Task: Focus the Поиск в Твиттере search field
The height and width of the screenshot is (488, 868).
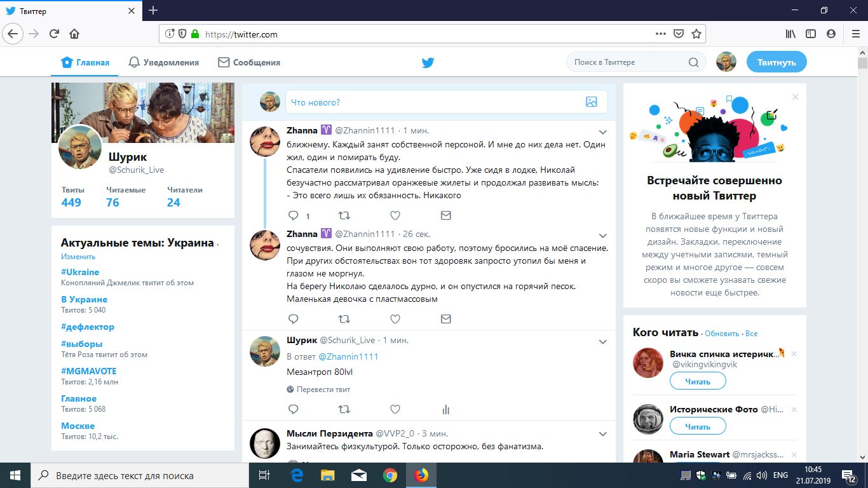Action: (636, 62)
